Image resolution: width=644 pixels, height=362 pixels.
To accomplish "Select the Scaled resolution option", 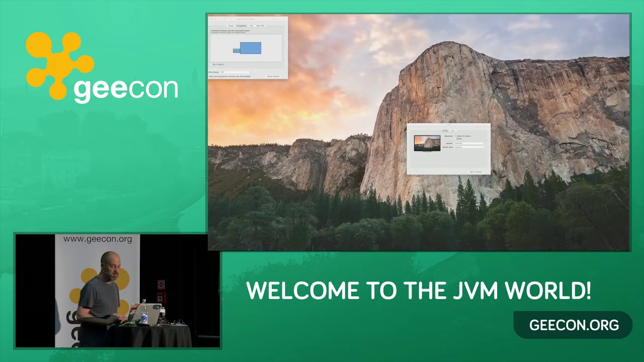I will pyautogui.click(x=456, y=139).
